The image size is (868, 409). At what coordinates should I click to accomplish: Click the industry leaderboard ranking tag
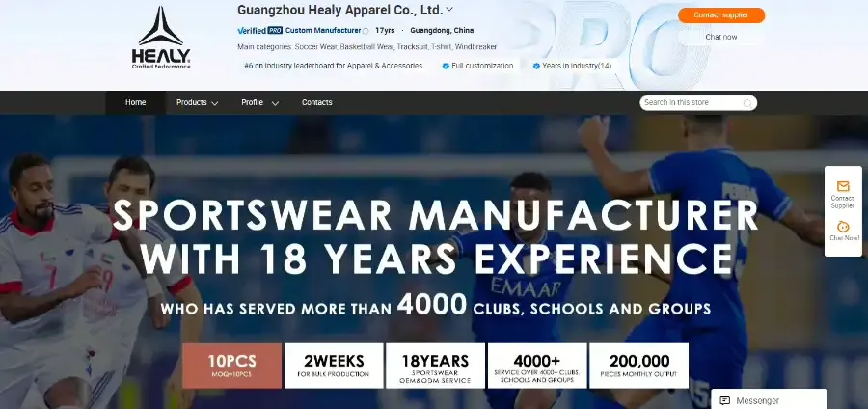pos(334,66)
